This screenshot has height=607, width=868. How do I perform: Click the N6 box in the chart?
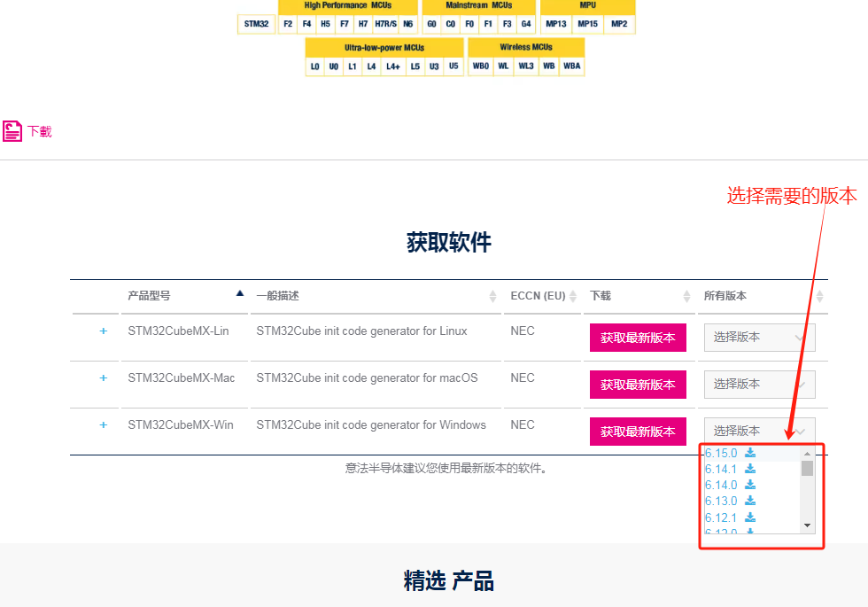408,24
